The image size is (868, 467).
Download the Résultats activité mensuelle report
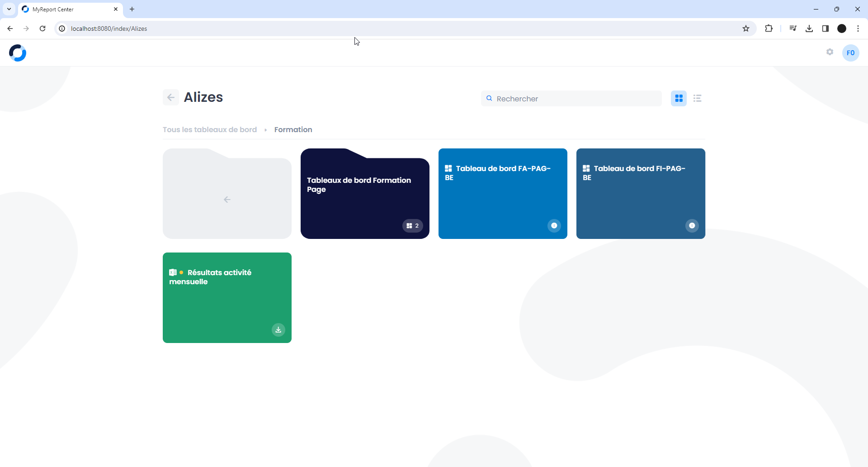click(x=278, y=330)
